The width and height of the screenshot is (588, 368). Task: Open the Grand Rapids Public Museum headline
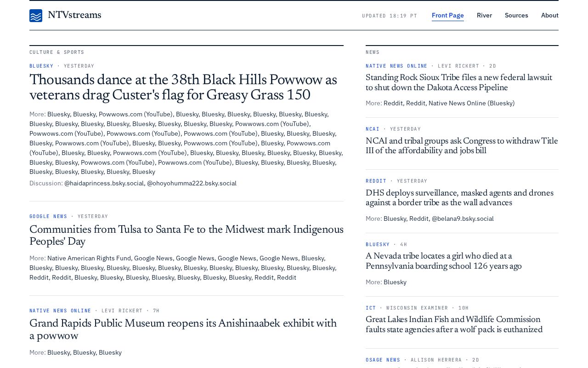(183, 330)
